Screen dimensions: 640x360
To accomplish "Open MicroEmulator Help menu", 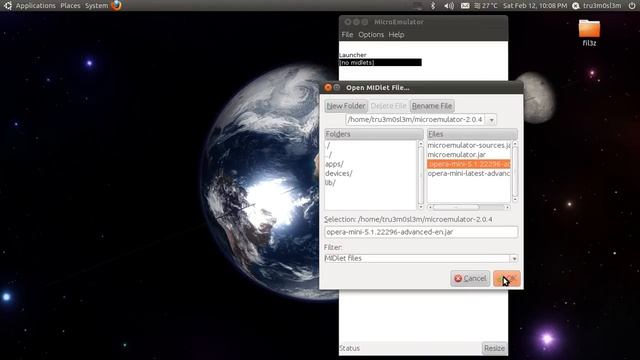I will pos(396,35).
